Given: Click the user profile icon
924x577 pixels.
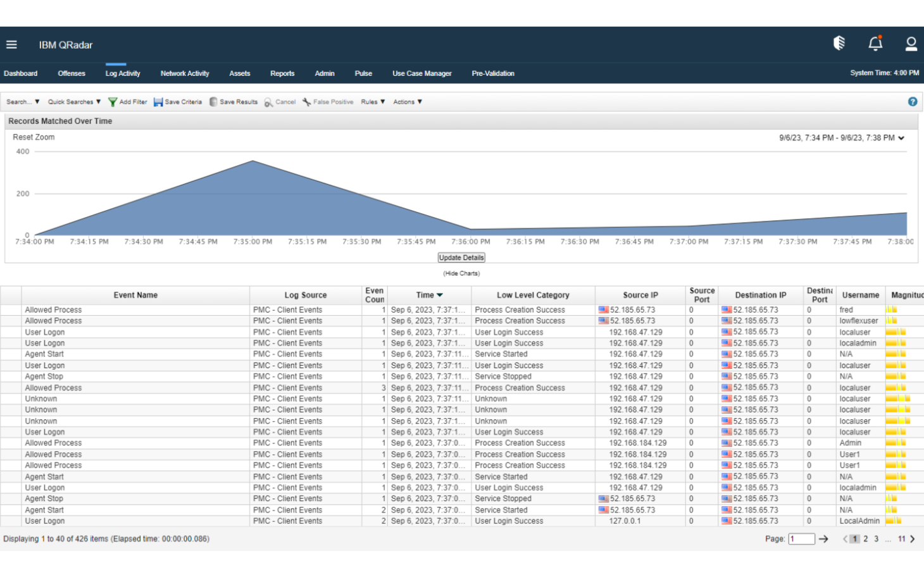Looking at the screenshot, I should (x=911, y=43).
